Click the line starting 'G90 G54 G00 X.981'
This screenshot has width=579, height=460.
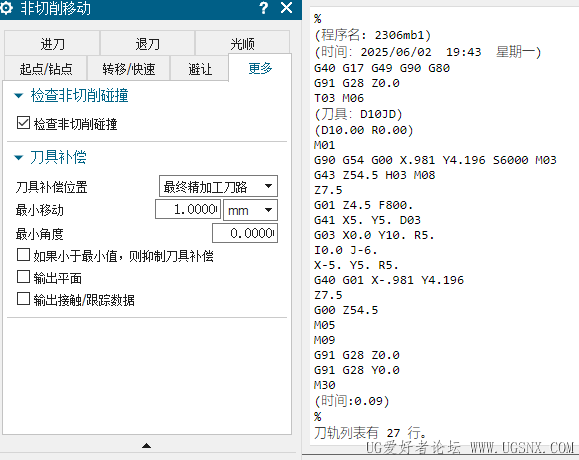coord(435,160)
